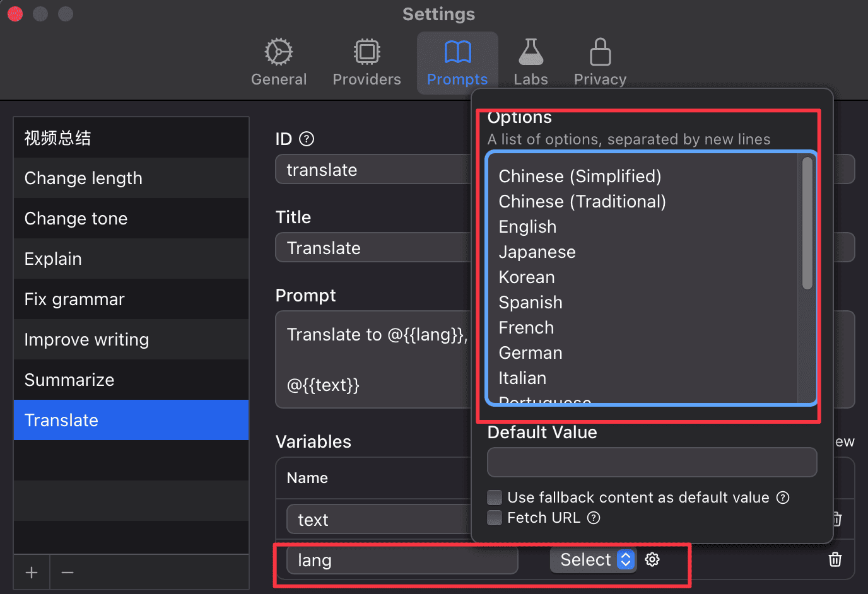Click the lang variable name field
This screenshot has height=594, width=868.
[x=402, y=560]
